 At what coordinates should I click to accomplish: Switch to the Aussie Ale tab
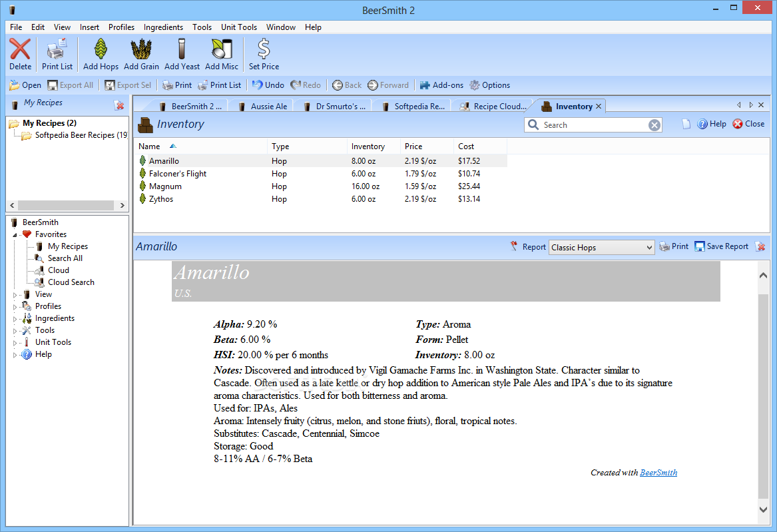click(263, 106)
